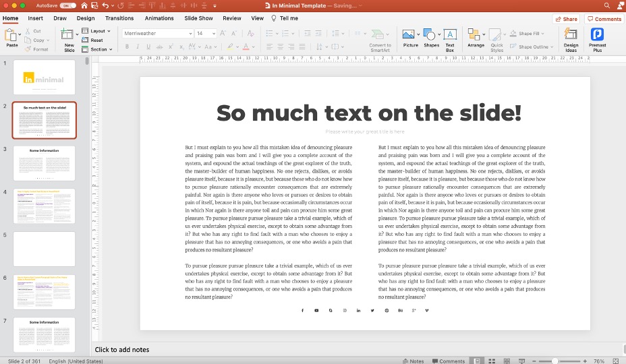The width and height of the screenshot is (626, 364).
Task: Open Tell me search box
Action: [285, 18]
